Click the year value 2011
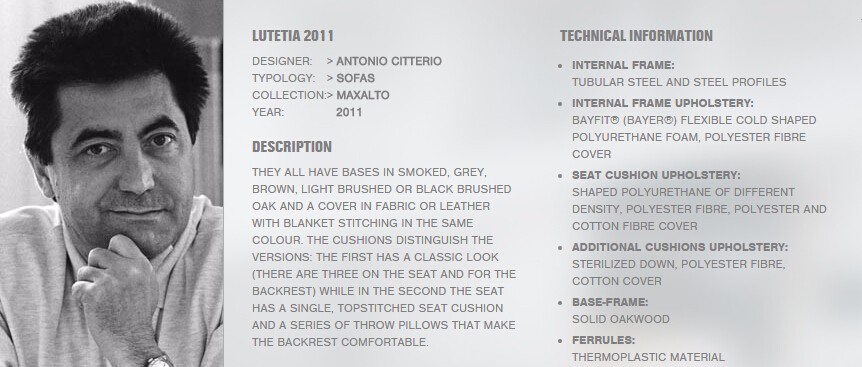 tap(349, 112)
